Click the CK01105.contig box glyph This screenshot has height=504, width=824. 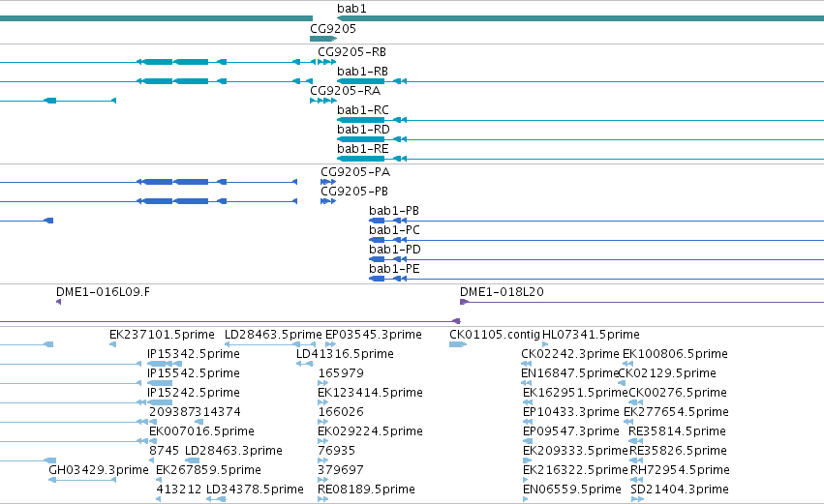tap(458, 344)
